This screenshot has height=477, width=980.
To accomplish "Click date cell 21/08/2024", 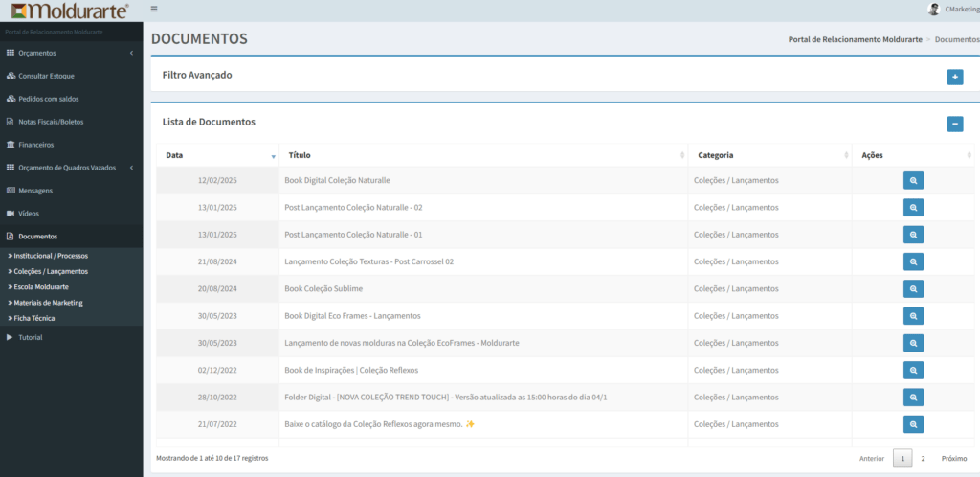I will [x=217, y=261].
